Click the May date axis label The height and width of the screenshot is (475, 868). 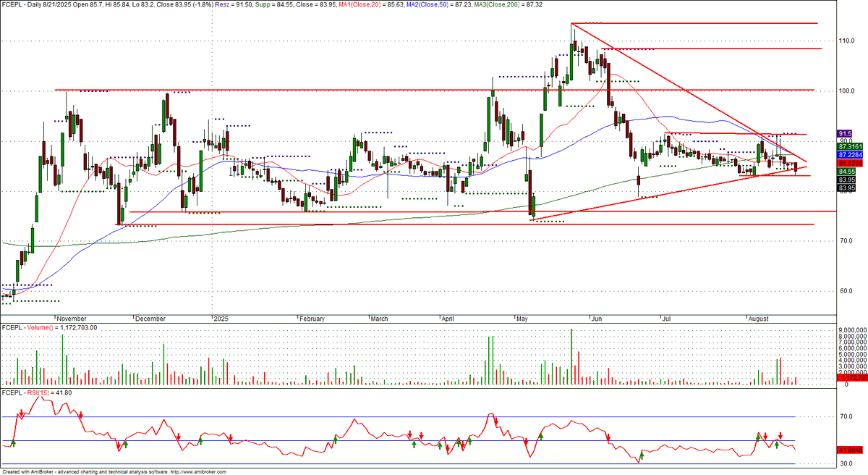[x=522, y=319]
